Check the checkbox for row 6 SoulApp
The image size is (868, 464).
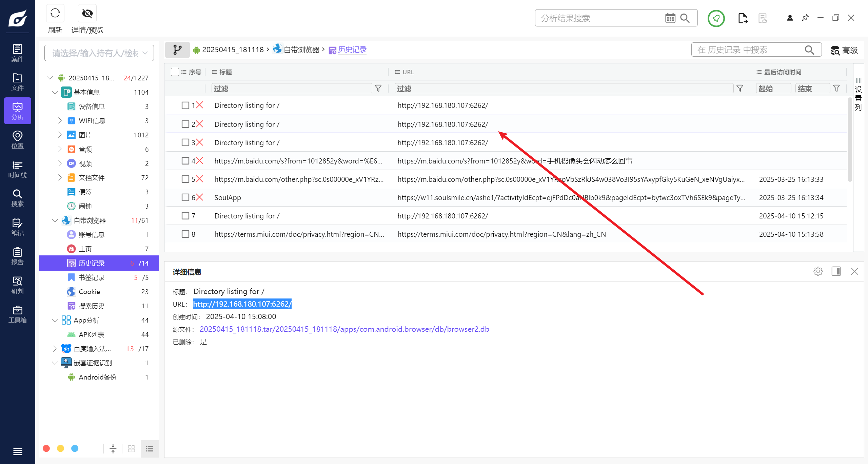(x=185, y=197)
